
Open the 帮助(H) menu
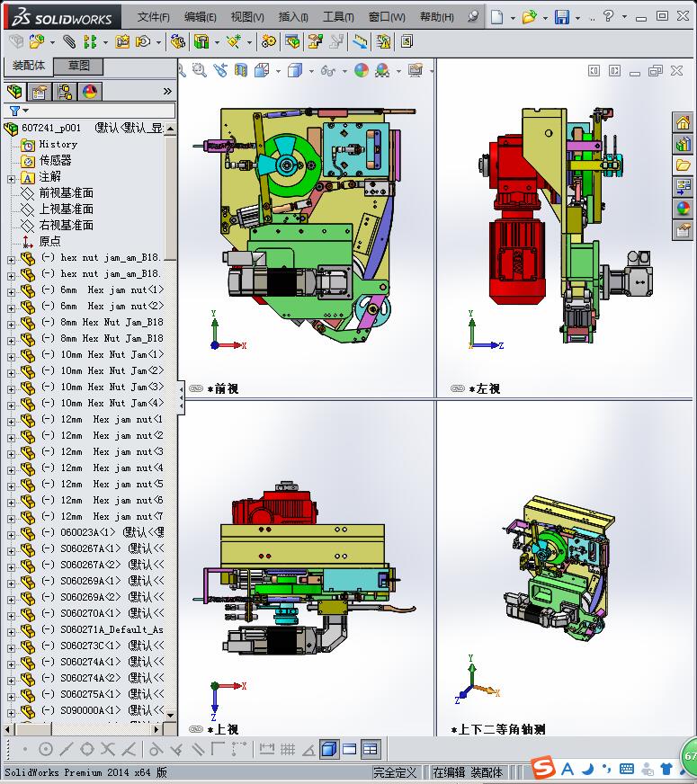pos(436,17)
